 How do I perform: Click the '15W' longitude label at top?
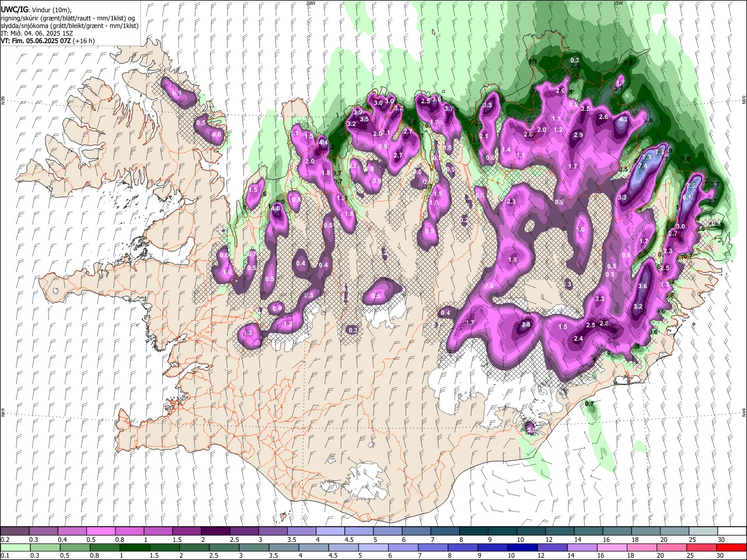(618, 3)
